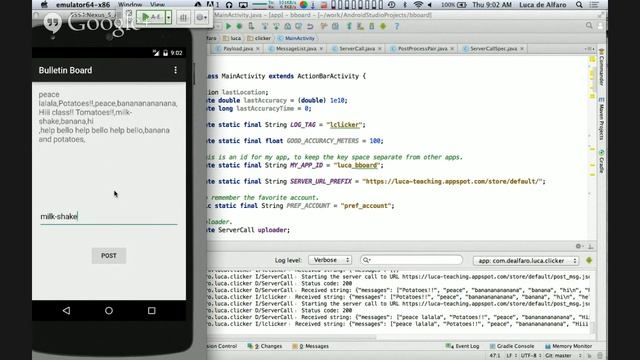
Task: Click the 47:1 cursor position in status bar
Action: (494, 356)
